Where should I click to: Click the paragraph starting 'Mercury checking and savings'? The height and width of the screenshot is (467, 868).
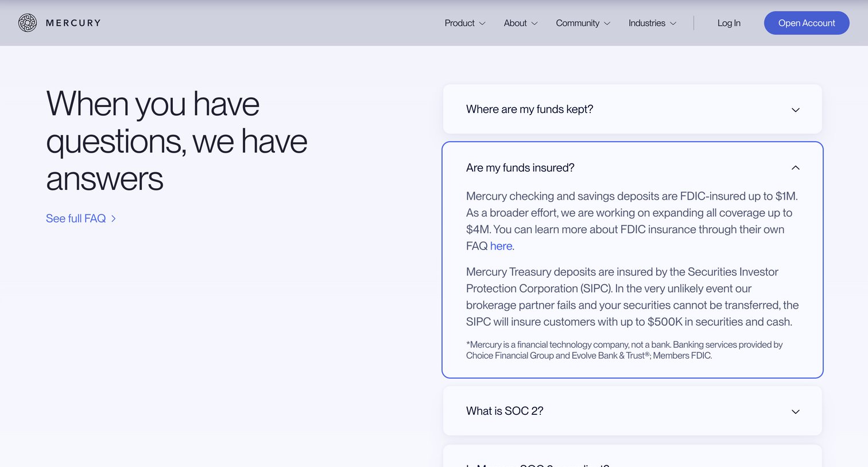[x=632, y=221]
